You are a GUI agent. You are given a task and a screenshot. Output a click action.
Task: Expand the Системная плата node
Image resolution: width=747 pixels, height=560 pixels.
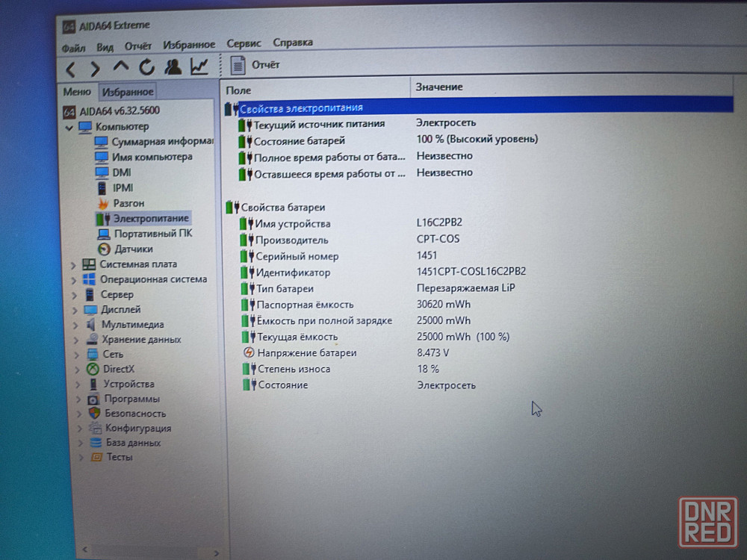tap(73, 265)
